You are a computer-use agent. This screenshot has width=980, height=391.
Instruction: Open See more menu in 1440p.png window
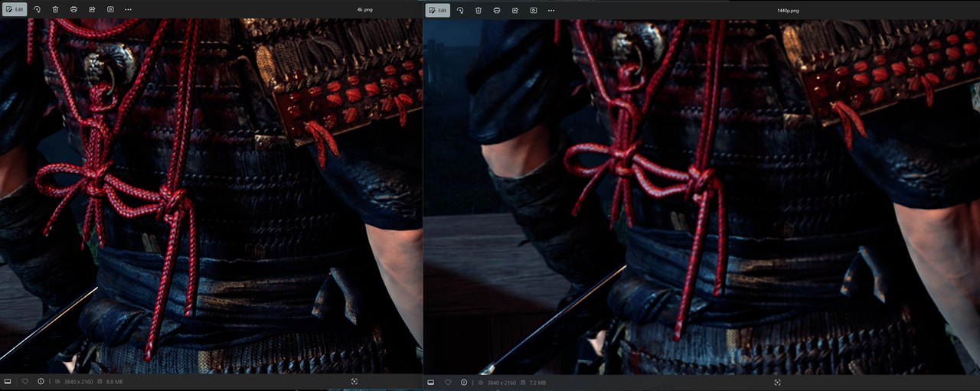551,10
